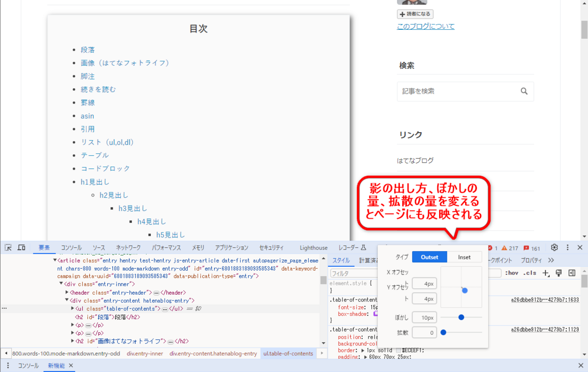The height and width of the screenshot is (372, 588).
Task: Expand the padding property shorthand
Action: coord(366,357)
